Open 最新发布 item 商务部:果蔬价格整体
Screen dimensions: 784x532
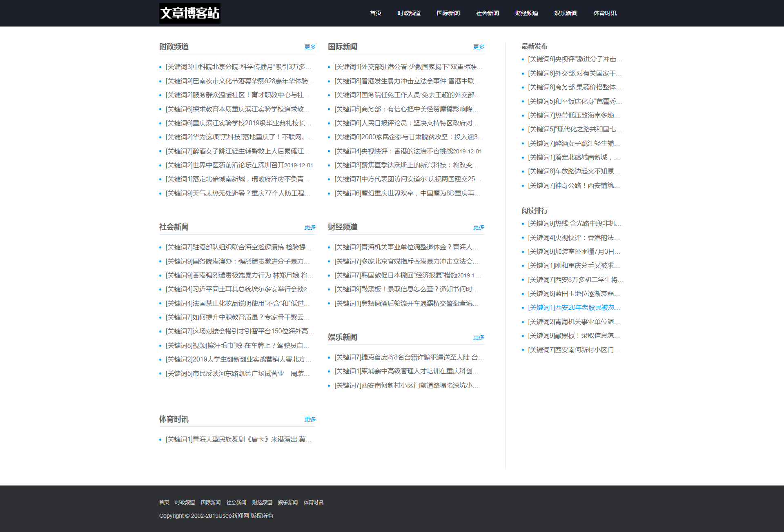click(575, 87)
